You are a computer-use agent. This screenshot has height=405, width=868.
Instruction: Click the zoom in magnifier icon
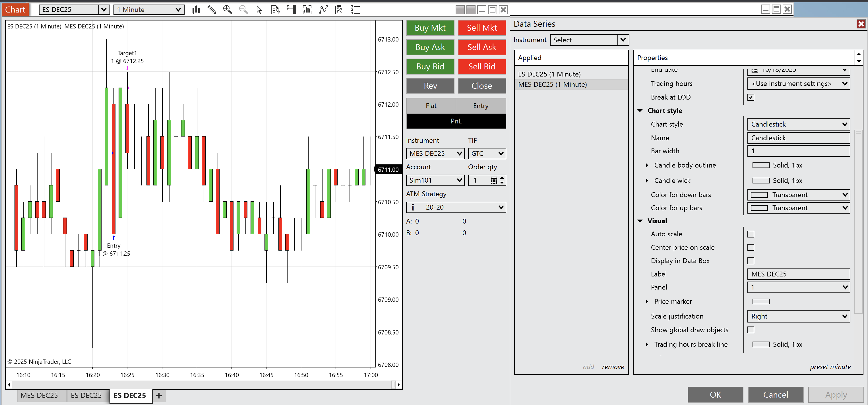pyautogui.click(x=228, y=10)
